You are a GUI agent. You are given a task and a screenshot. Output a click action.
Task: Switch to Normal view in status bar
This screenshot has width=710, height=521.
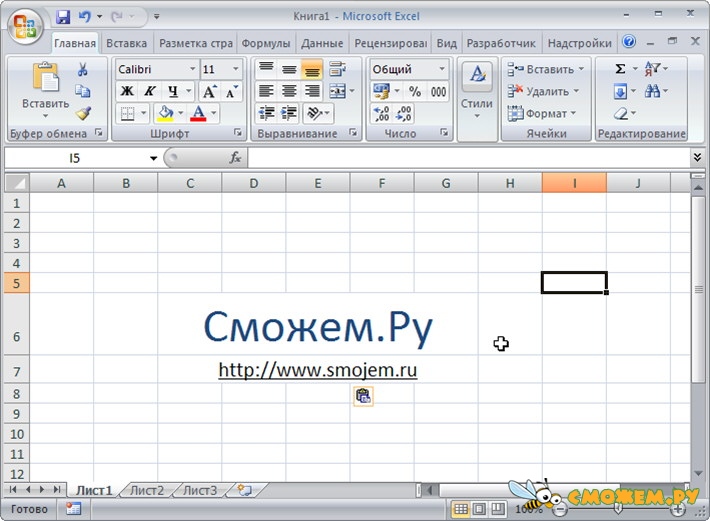pyautogui.click(x=461, y=509)
